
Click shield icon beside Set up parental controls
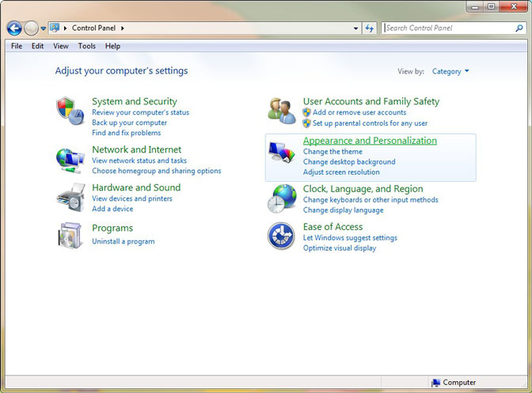click(306, 123)
